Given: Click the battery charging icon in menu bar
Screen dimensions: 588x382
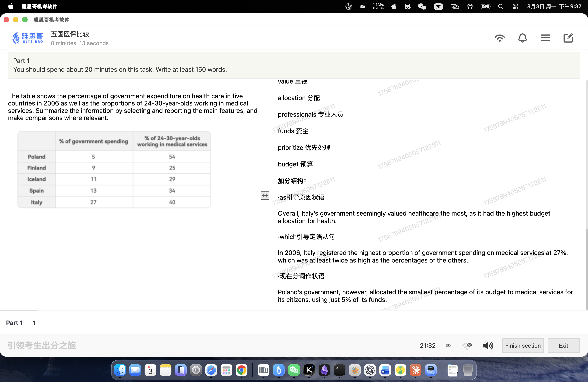Looking at the screenshot, I should [x=485, y=6].
